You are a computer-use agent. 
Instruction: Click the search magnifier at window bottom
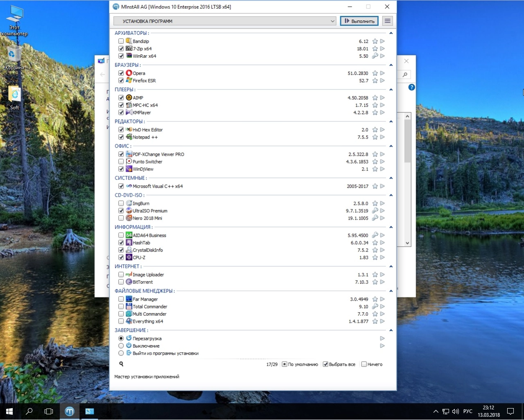(121, 364)
